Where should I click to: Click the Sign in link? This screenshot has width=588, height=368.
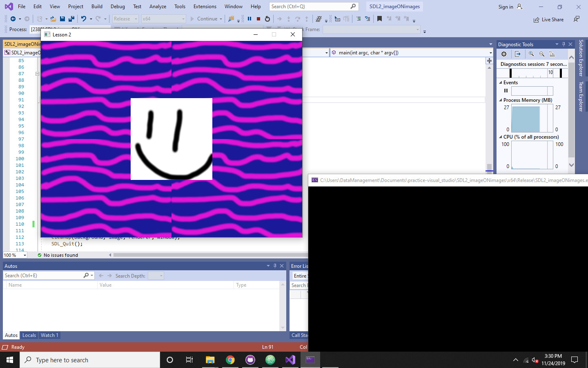point(506,7)
